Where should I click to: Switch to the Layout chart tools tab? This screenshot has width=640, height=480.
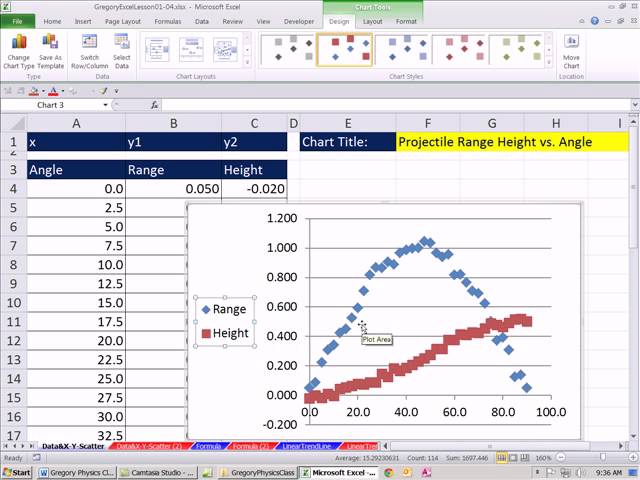coord(372,20)
